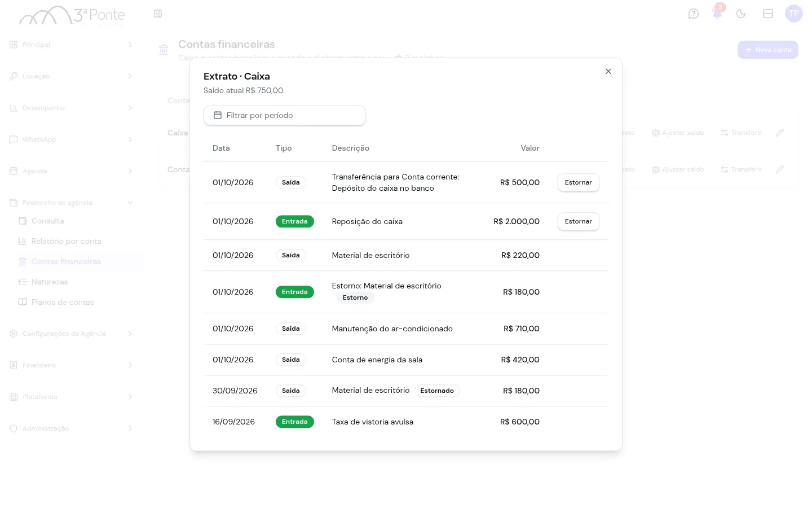Viewport: 812px width, 508px height.
Task: Expand the WhatsApp sidebar menu
Action: click(71, 139)
